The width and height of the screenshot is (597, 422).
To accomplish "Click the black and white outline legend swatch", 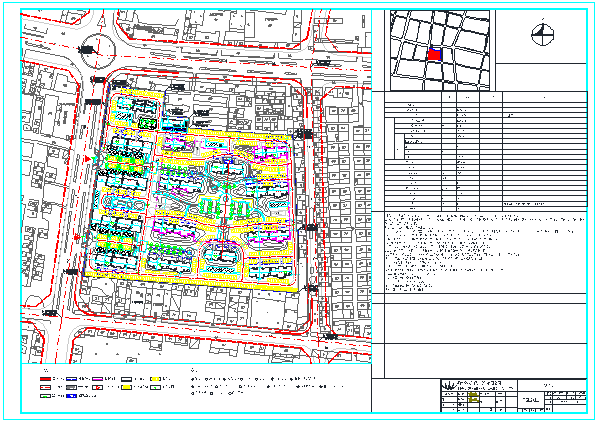I will pyautogui.click(x=126, y=379).
